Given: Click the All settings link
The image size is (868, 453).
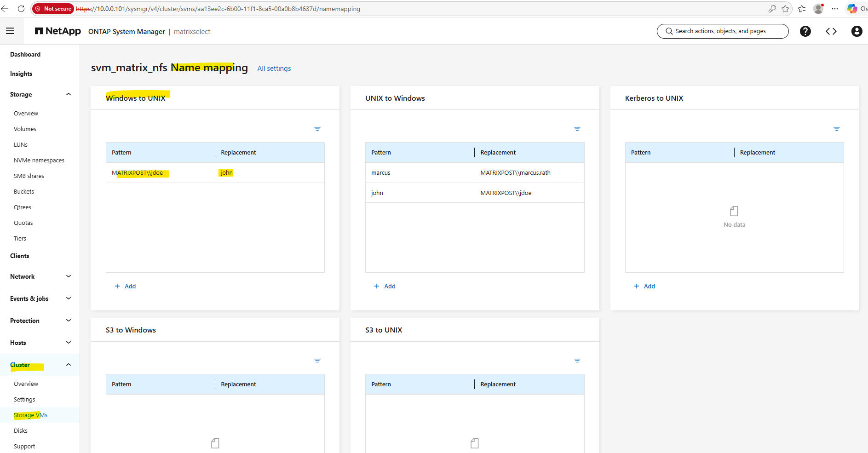Looking at the screenshot, I should [x=274, y=69].
